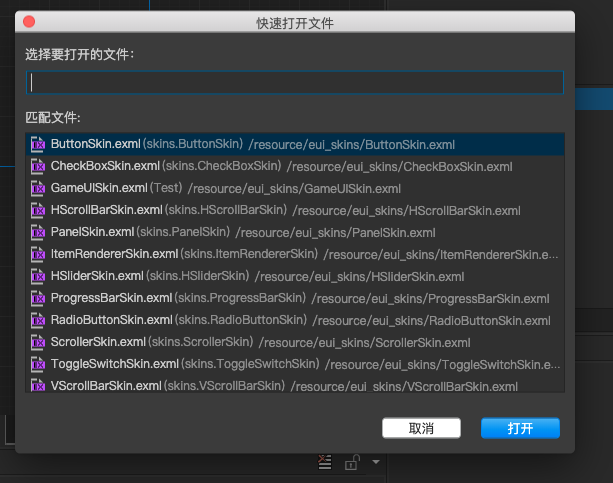Click class name (skins.ProgressBarSkin)
The width and height of the screenshot is (613, 483).
click(x=240, y=298)
